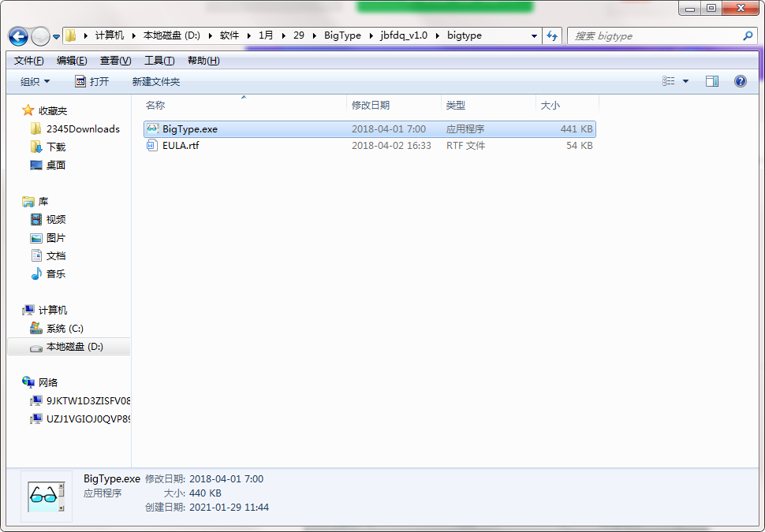
Task: Select 本地磁盘 (D:) in address path
Action: coord(171,35)
